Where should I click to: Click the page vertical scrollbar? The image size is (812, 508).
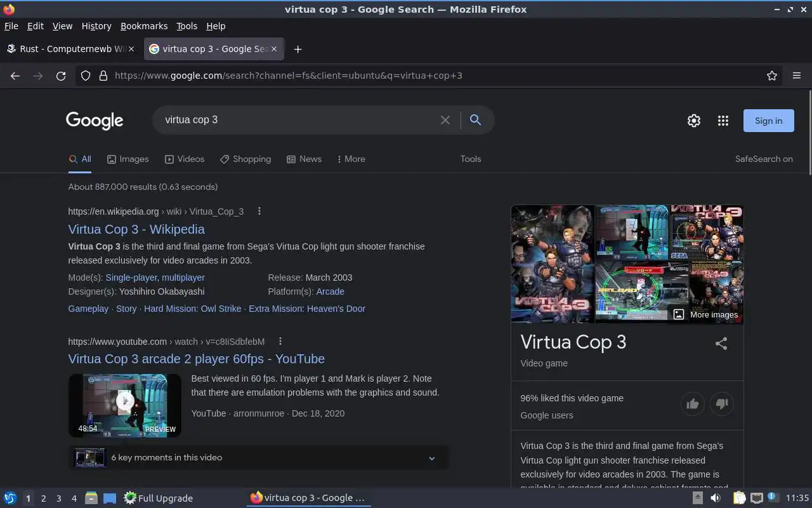click(809, 131)
